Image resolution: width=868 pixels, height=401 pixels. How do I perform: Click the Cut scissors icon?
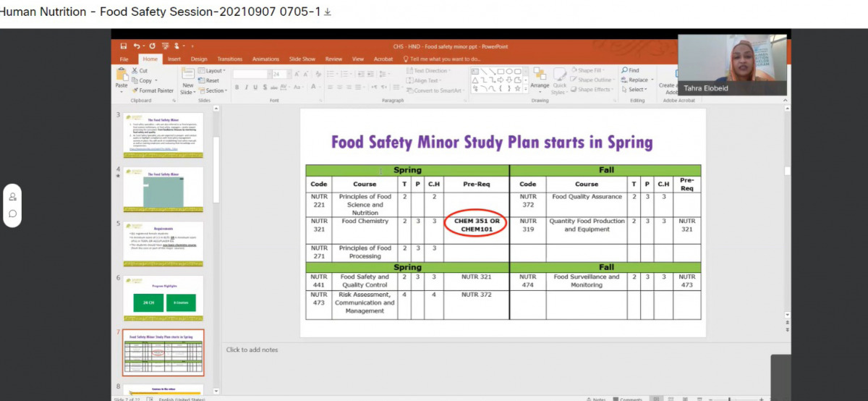click(x=135, y=71)
